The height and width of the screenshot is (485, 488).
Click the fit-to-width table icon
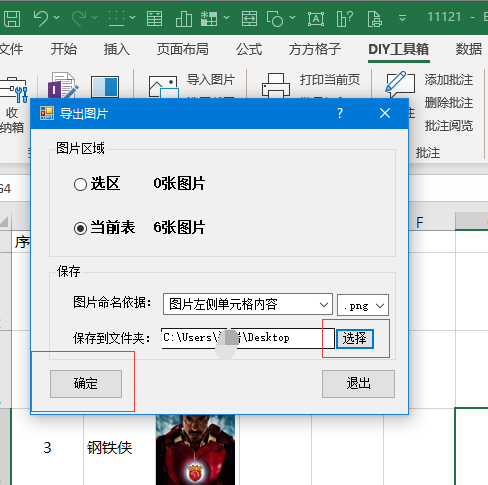point(249,18)
